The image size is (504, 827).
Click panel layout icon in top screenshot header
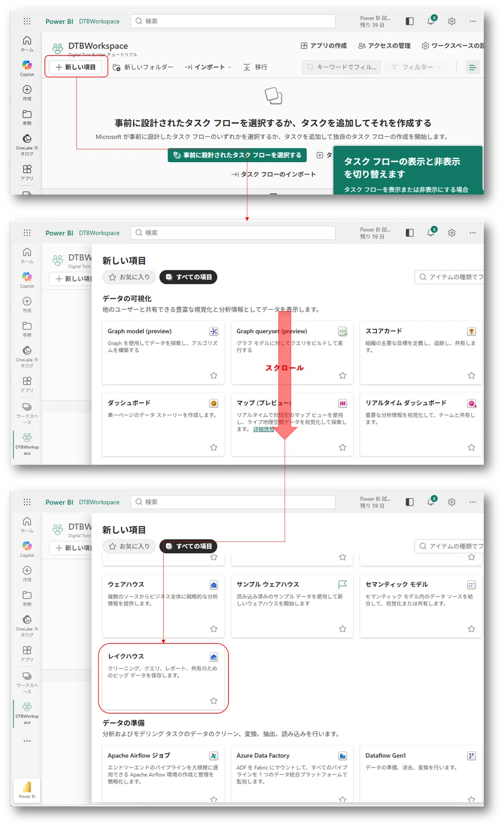point(409,21)
